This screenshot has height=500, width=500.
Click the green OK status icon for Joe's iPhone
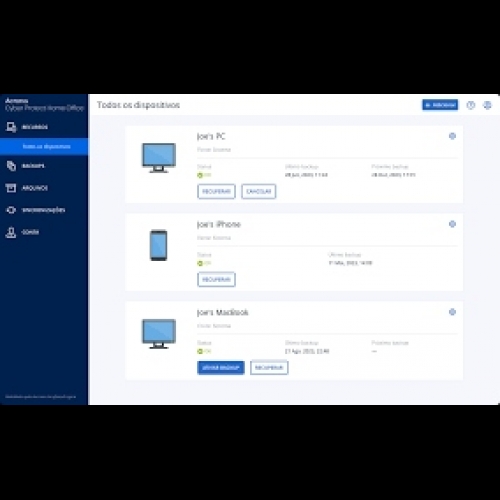coord(200,263)
